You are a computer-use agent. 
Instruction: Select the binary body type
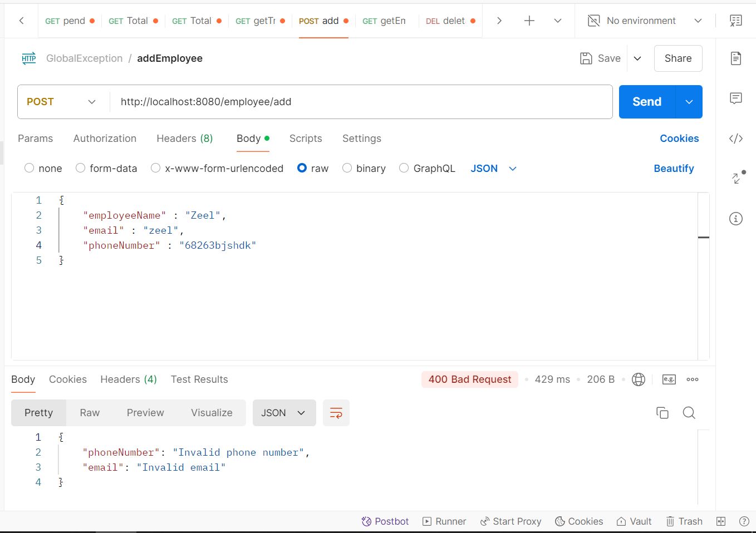347,168
